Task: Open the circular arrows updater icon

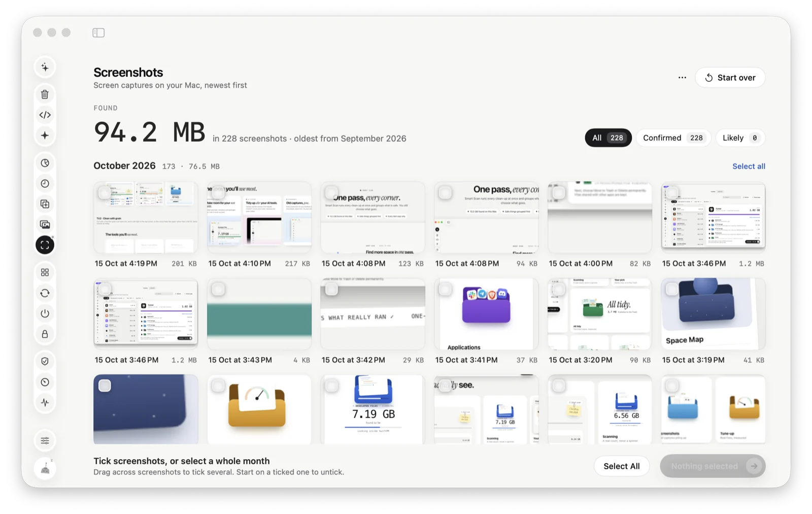Action: pos(45,293)
